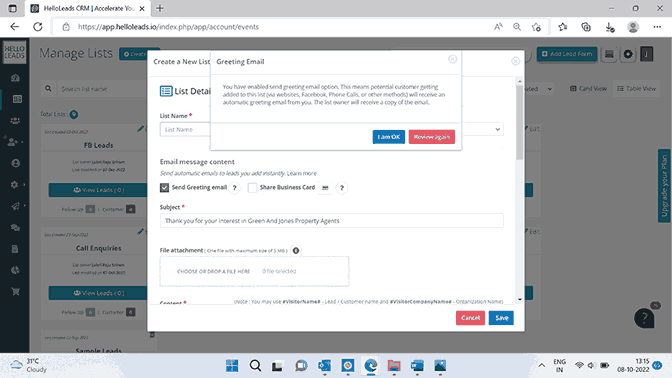
Task: Open the Windows Start menu
Action: click(232, 366)
